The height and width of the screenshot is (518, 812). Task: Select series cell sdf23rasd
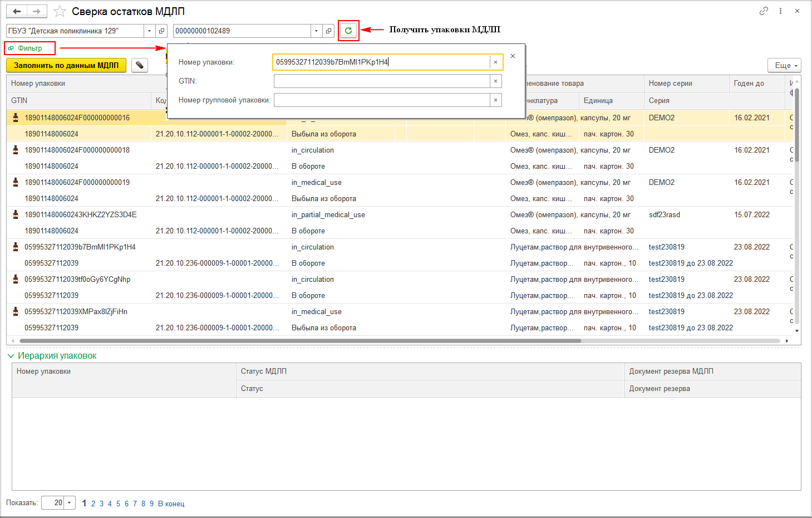(665, 214)
